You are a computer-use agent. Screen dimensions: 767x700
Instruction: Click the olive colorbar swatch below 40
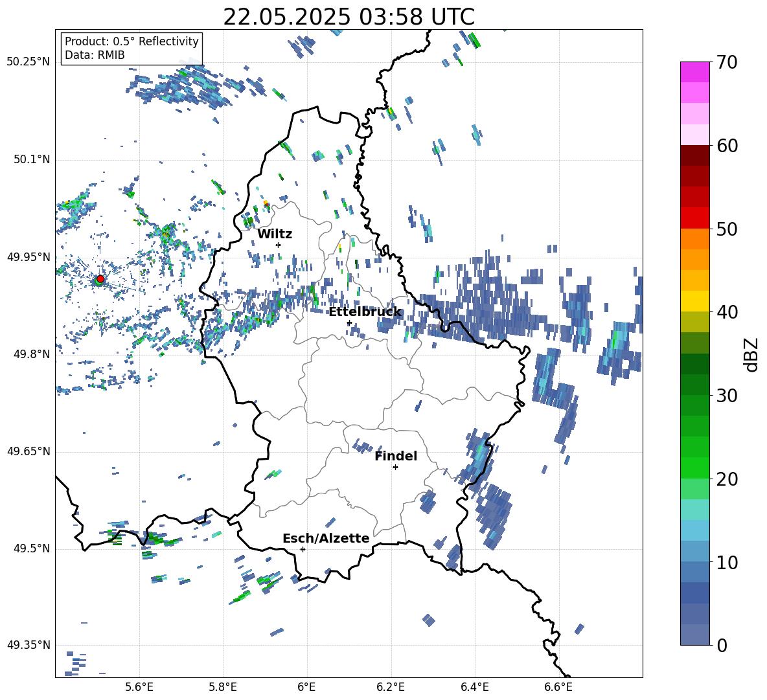tap(694, 322)
